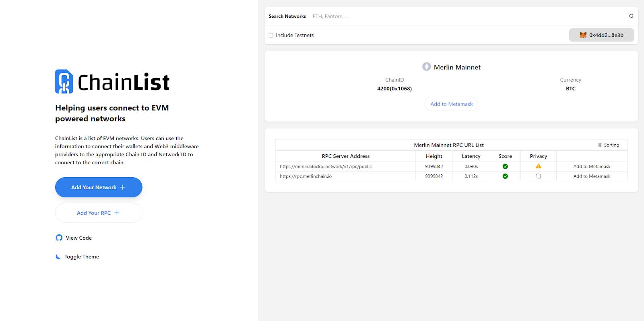Click green score check for blockpi RPC

click(505, 166)
